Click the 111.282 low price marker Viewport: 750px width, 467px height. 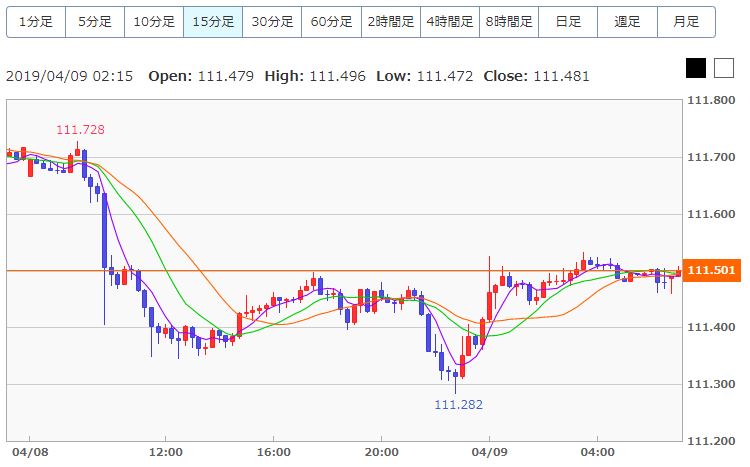click(x=459, y=405)
